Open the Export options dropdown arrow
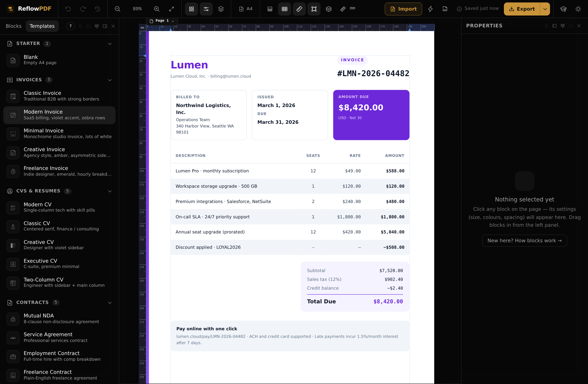The width and height of the screenshot is (588, 384). point(545,9)
